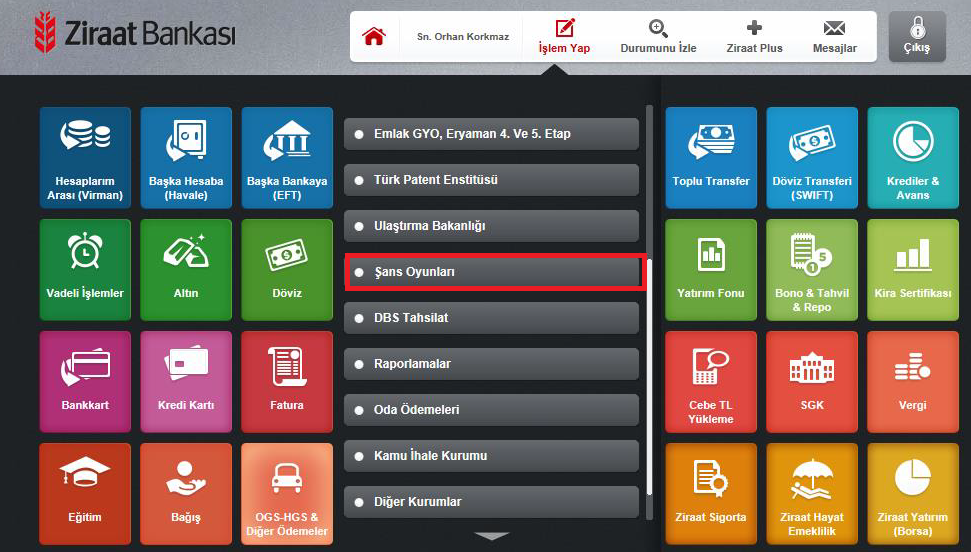The image size is (971, 552).
Task: Select Ulaştırma Bakanlığı entry
Action: [491, 226]
